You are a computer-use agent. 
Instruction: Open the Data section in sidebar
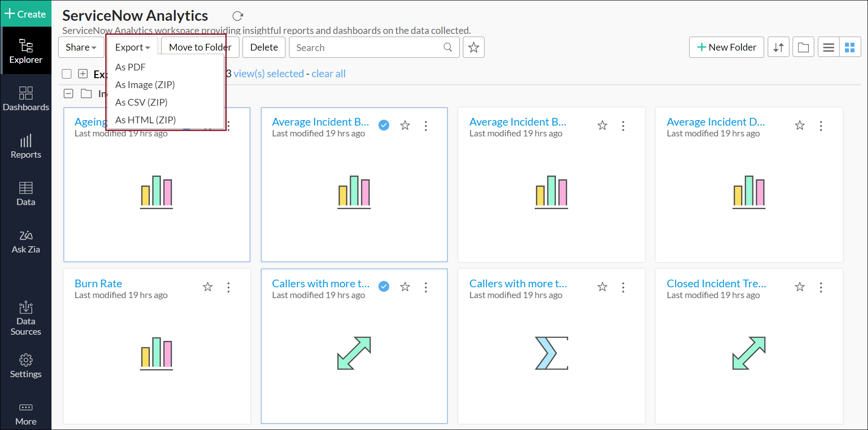point(26,193)
